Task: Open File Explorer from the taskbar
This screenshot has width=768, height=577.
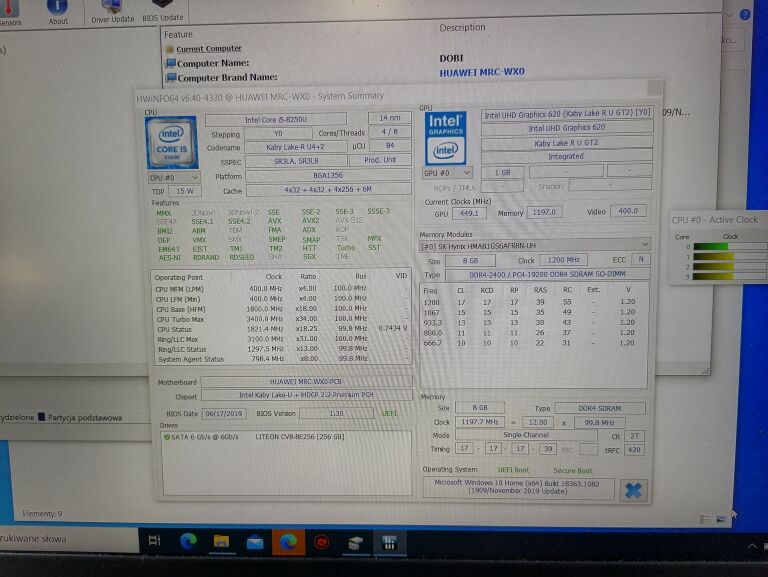Action: coord(221,541)
